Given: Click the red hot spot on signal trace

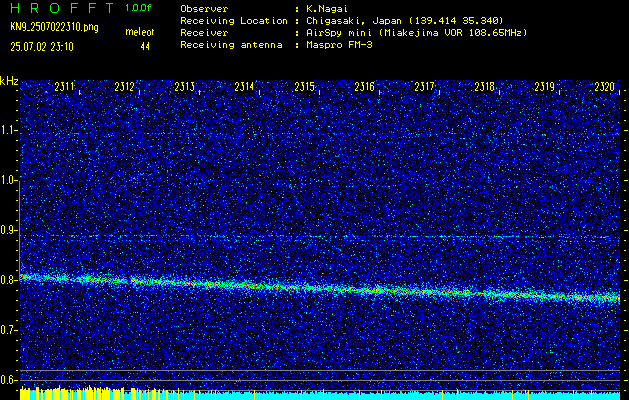Looking at the screenshot, I should coord(480,294).
